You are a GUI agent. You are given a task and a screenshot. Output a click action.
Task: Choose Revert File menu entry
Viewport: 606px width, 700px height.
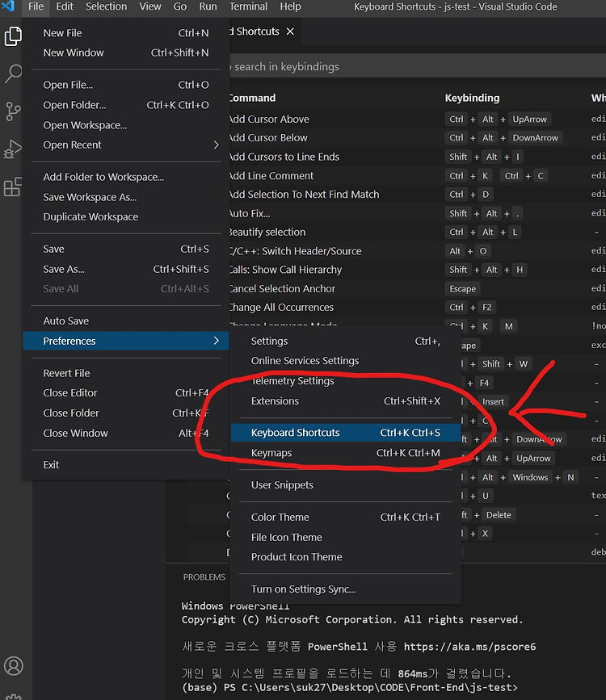[126, 373]
